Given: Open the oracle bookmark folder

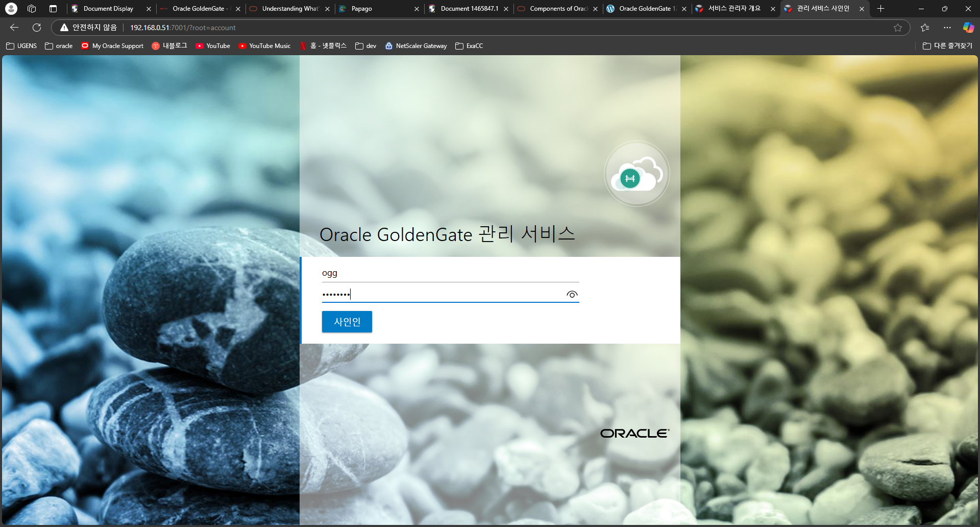Looking at the screenshot, I should [x=59, y=46].
